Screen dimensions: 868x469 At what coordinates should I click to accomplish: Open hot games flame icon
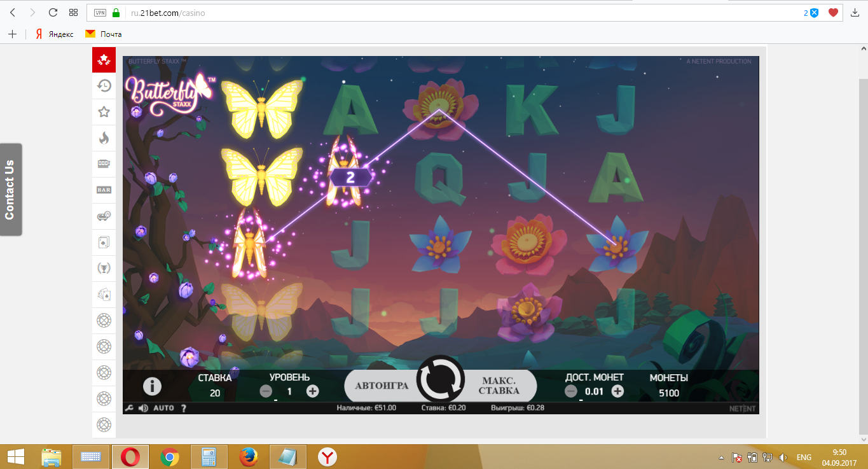pyautogui.click(x=104, y=137)
